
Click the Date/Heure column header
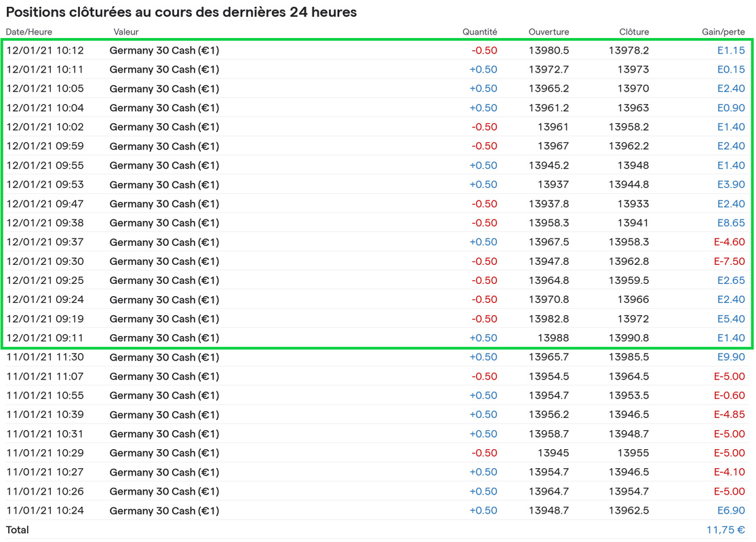pos(29,32)
